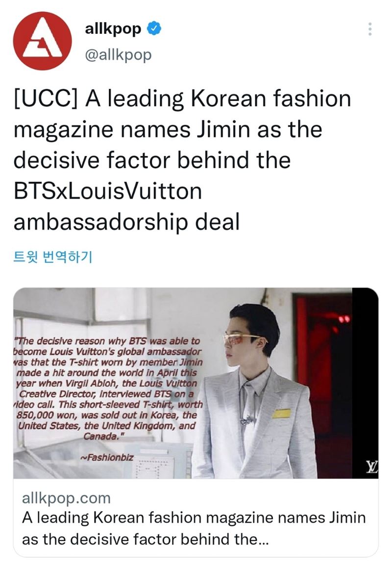Click the tinted sunglasses in photo
Viewport: 392px width, 569px height.
(x=241, y=339)
